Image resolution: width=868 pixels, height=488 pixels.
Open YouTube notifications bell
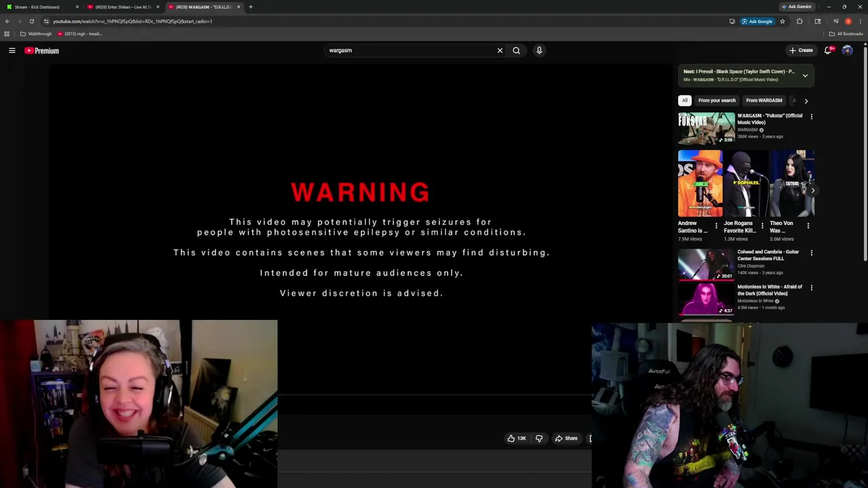(829, 50)
